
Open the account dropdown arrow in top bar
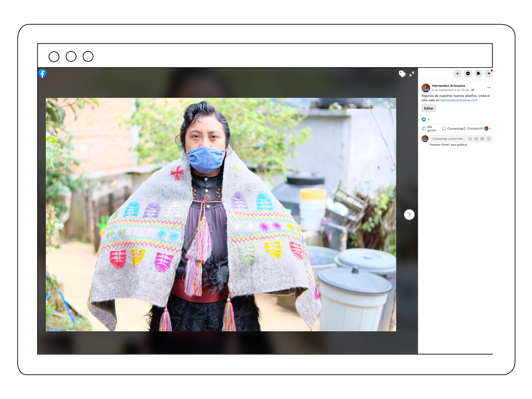(x=489, y=73)
